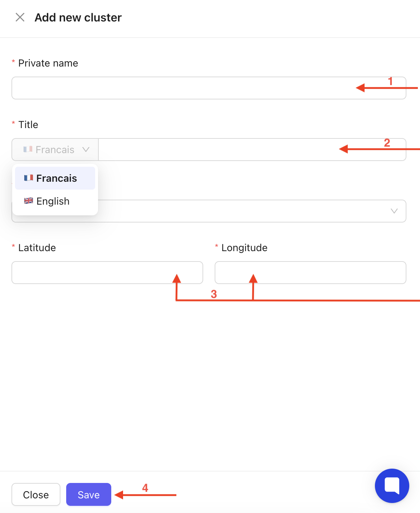Click the French flag in the Francais option
Image resolution: width=420 pixels, height=513 pixels.
click(29, 178)
